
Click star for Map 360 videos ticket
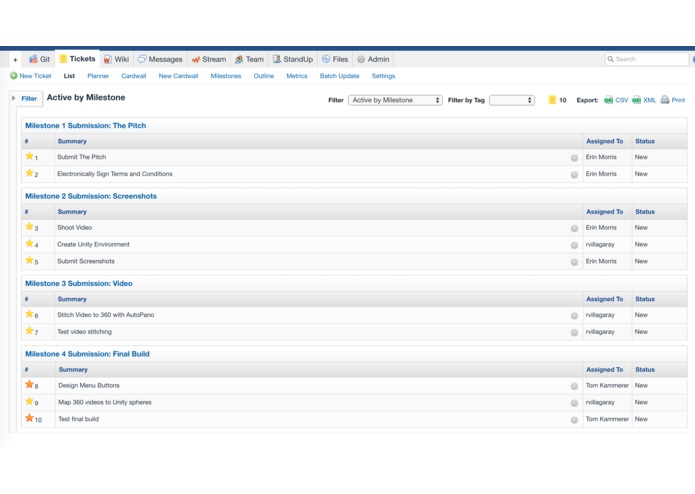pos(29,401)
